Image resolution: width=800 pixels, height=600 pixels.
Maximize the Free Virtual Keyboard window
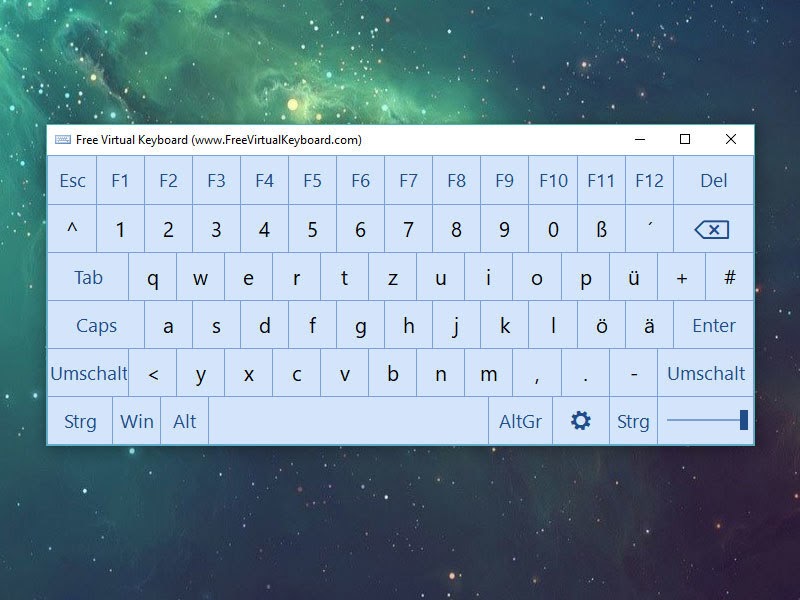pos(685,139)
